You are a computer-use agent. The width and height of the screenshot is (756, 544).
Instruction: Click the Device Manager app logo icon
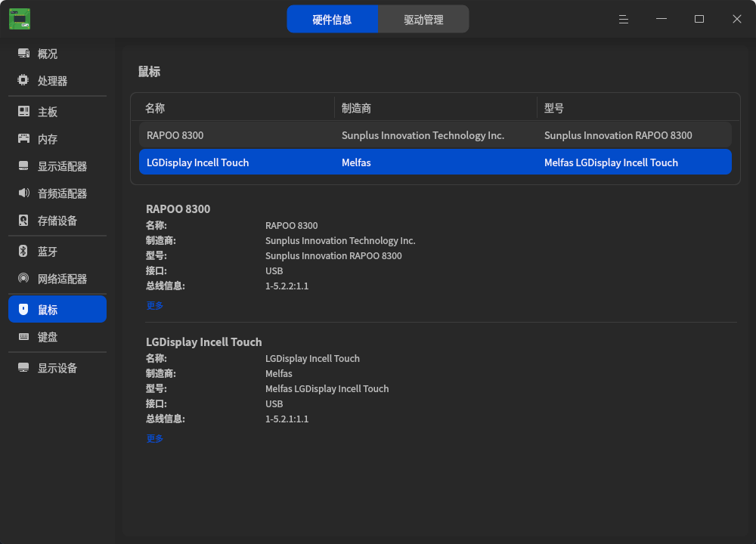tap(20, 19)
